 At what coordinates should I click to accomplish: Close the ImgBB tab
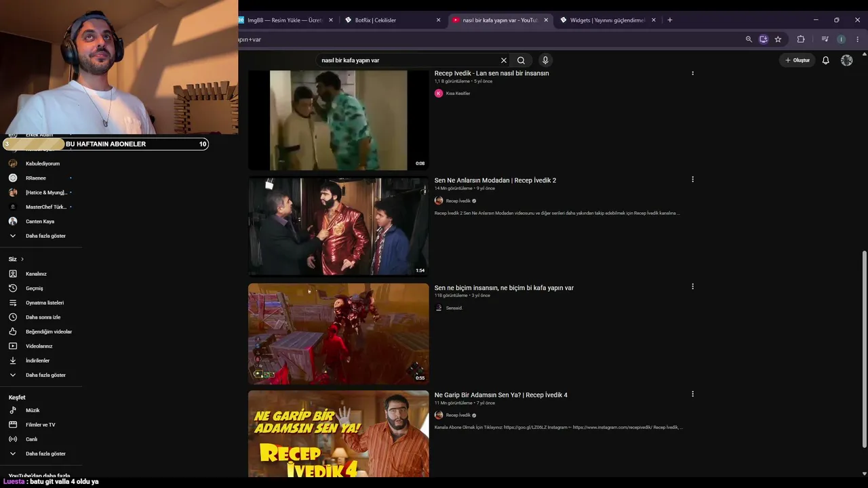pyautogui.click(x=331, y=20)
